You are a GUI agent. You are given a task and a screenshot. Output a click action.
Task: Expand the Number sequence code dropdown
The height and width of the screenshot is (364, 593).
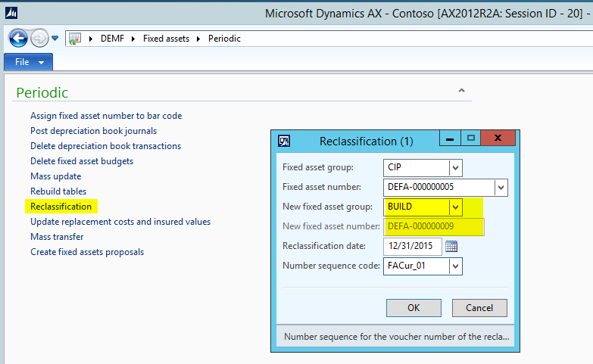(x=454, y=266)
